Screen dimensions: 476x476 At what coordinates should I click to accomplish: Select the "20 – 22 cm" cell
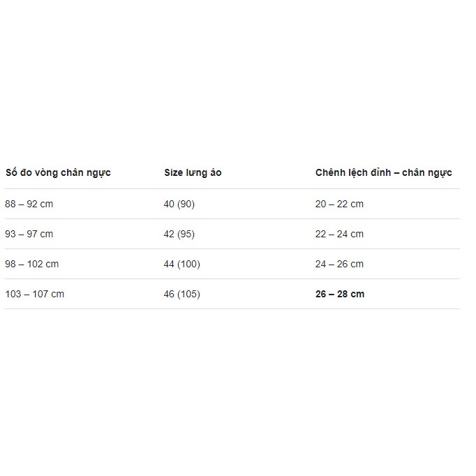(339, 204)
